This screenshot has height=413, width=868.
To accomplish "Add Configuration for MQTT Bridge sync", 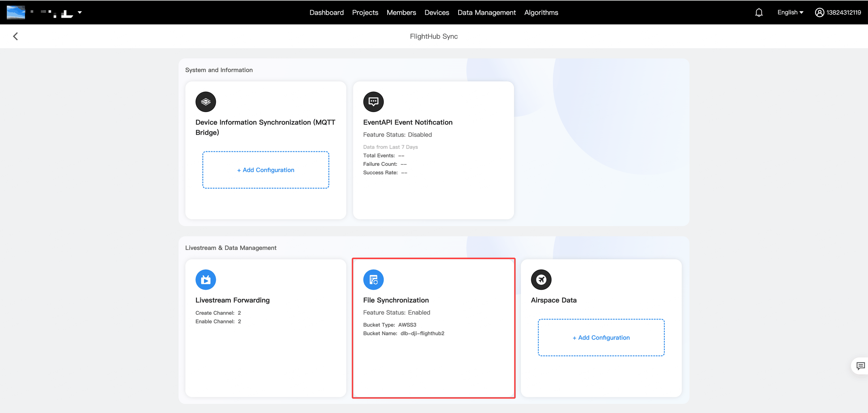I will click(x=266, y=170).
